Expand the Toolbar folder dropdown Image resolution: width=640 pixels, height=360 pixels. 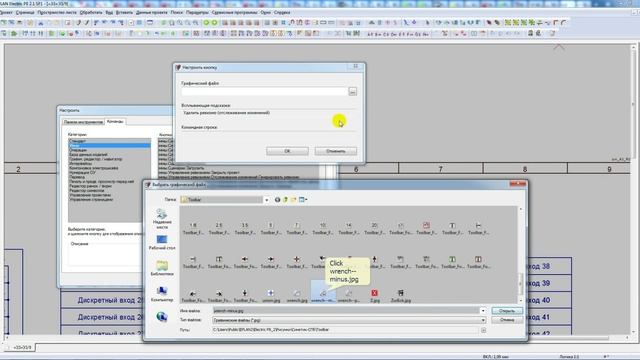pyautogui.click(x=266, y=200)
